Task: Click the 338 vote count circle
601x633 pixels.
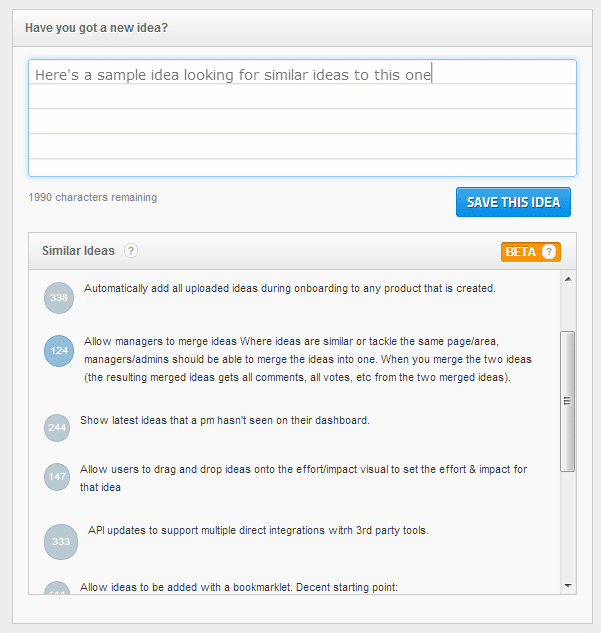Action: pos(59,298)
